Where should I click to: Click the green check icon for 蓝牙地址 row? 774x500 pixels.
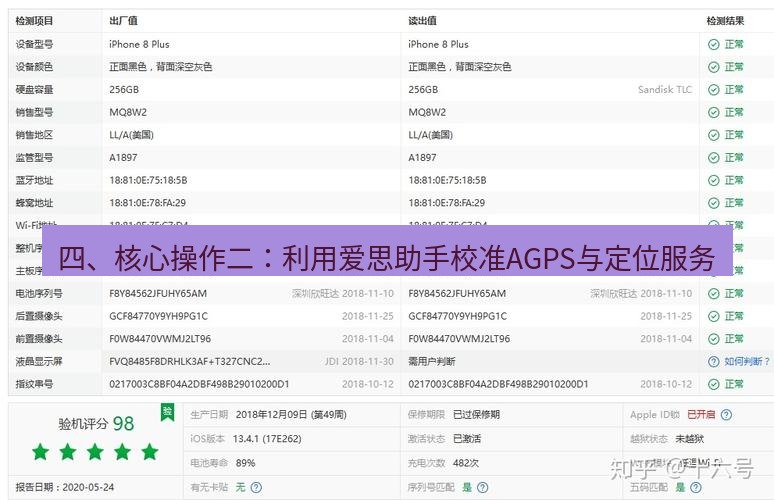[713, 181]
